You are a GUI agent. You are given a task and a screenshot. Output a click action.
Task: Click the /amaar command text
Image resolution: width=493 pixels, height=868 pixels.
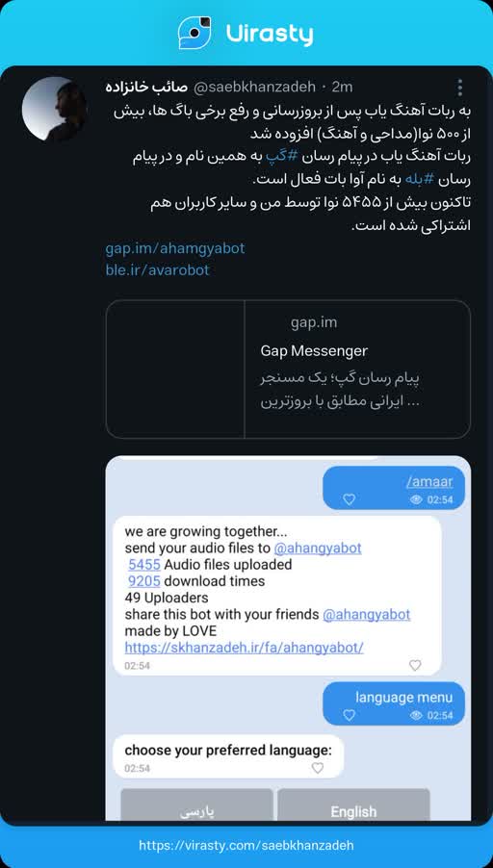pyautogui.click(x=429, y=482)
